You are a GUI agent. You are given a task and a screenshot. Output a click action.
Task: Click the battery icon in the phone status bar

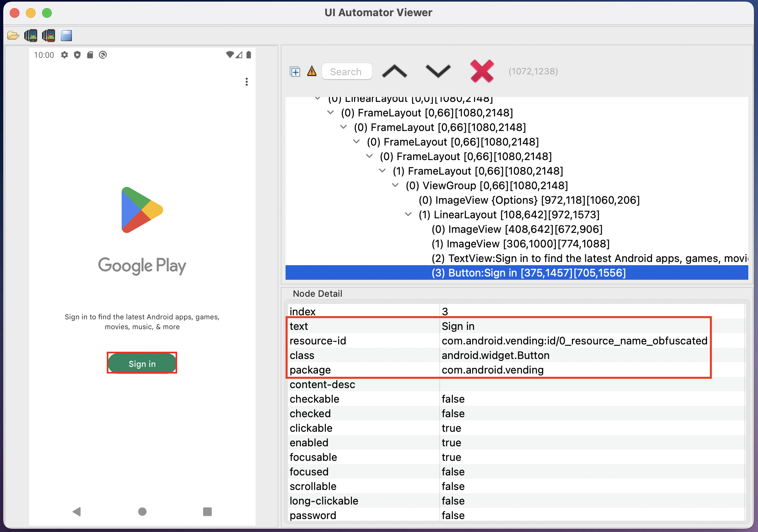249,55
